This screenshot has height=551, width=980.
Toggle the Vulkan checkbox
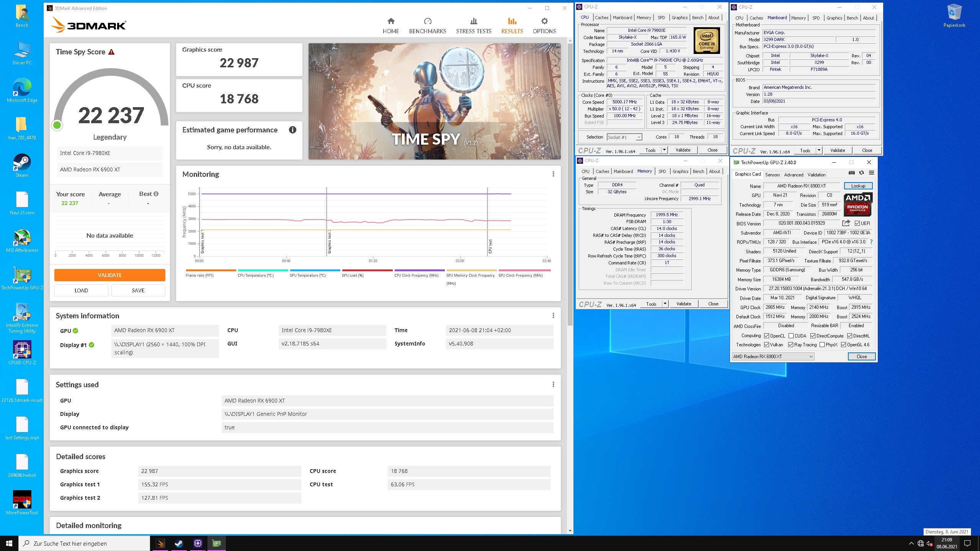coord(766,345)
